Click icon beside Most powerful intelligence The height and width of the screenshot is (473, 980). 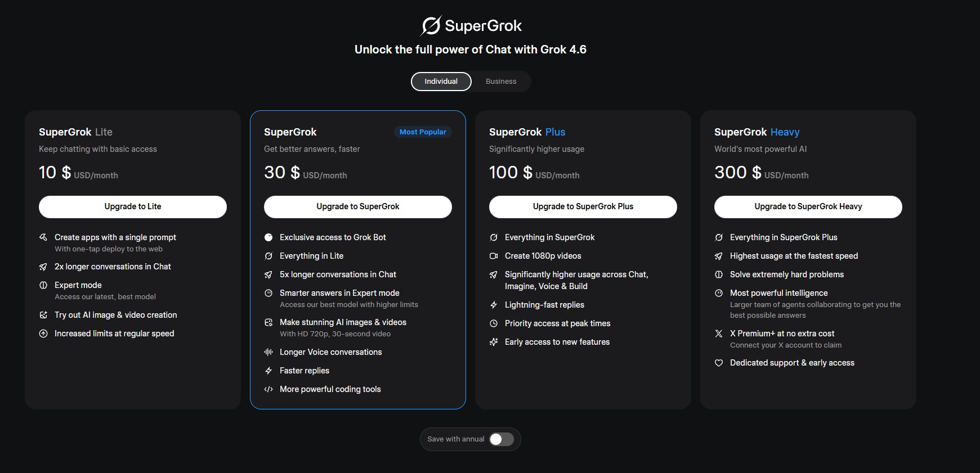(x=719, y=293)
